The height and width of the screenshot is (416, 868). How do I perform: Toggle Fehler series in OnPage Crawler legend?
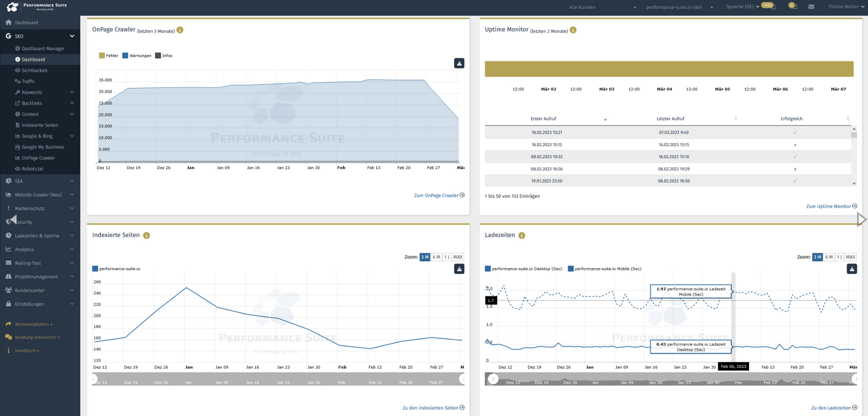click(109, 56)
